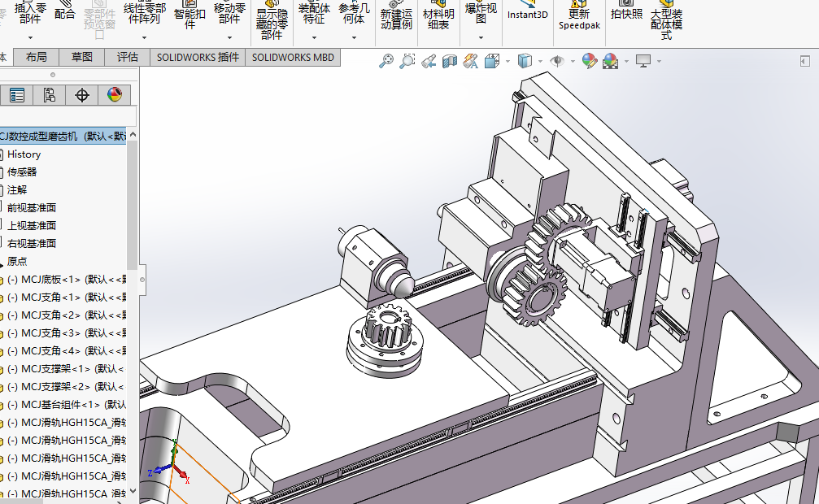Click the Smart Fasteners (智能扣件) tool

pyautogui.click(x=190, y=15)
